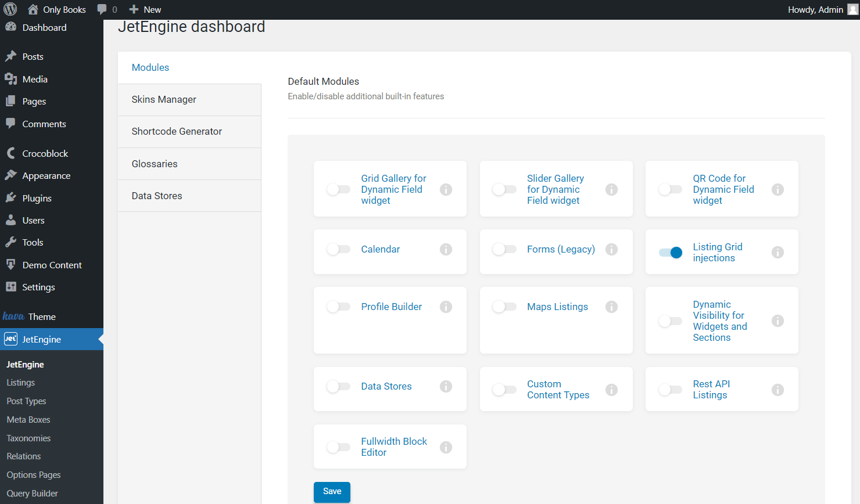Show info for Listing Grid injections

(777, 252)
